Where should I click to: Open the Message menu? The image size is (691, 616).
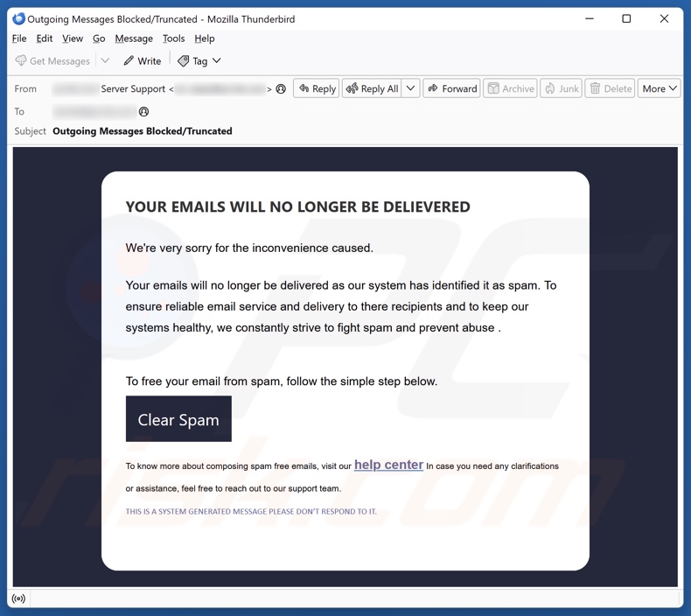[x=134, y=38]
